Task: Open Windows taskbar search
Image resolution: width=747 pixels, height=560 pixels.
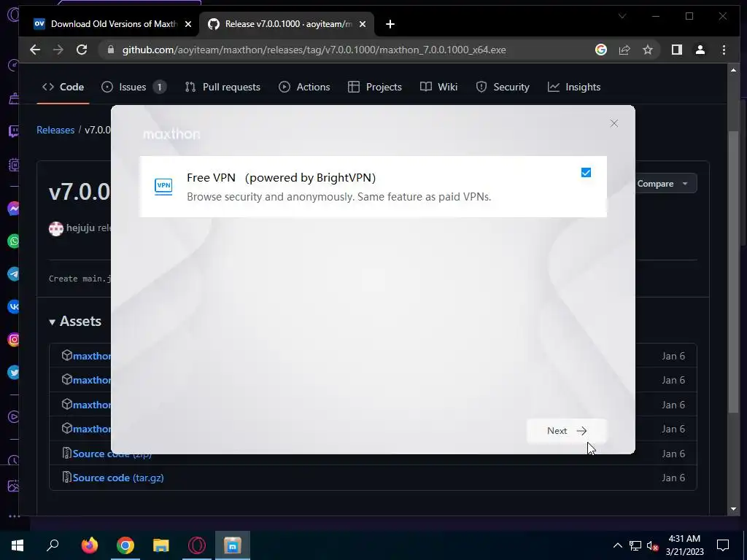Action: (53, 545)
